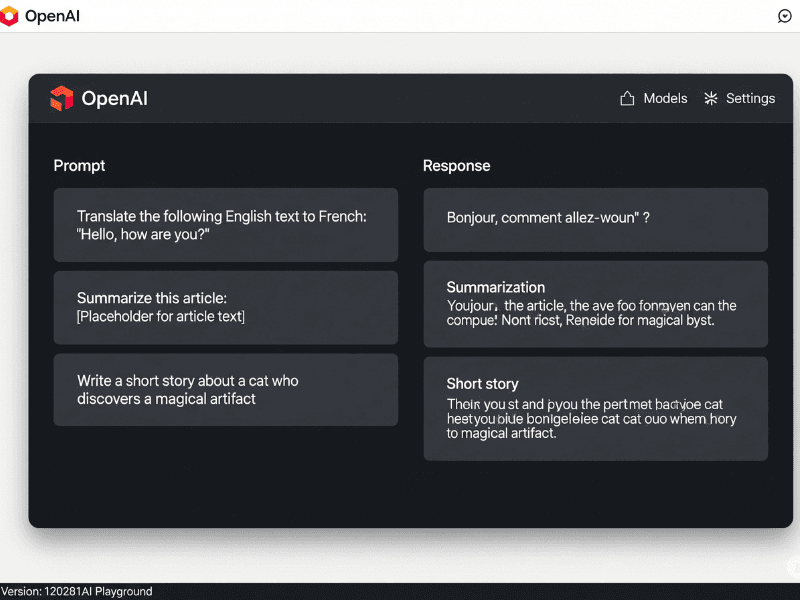The height and width of the screenshot is (600, 800).
Task: Open the Settings menu
Action: [x=748, y=98]
